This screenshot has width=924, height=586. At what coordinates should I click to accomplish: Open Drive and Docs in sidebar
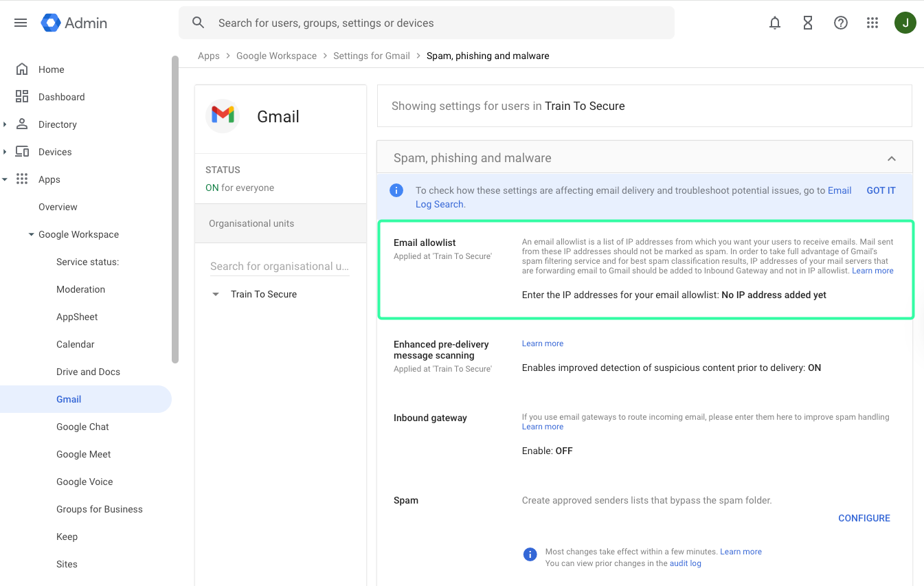[88, 372]
